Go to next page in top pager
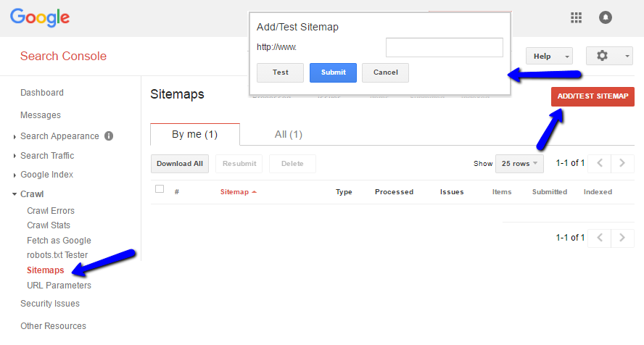Screen dimensions: 644x345 point(622,163)
